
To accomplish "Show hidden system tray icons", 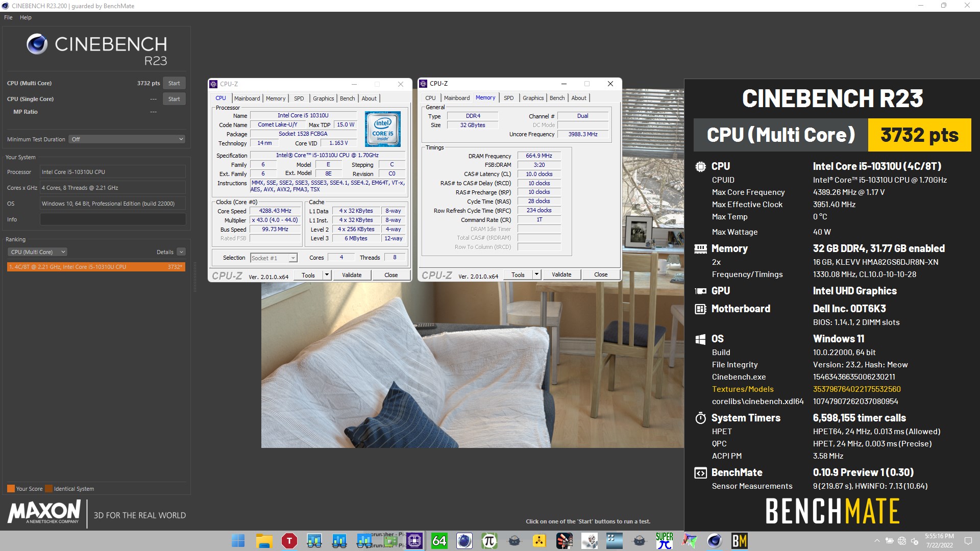I will pos(877,541).
